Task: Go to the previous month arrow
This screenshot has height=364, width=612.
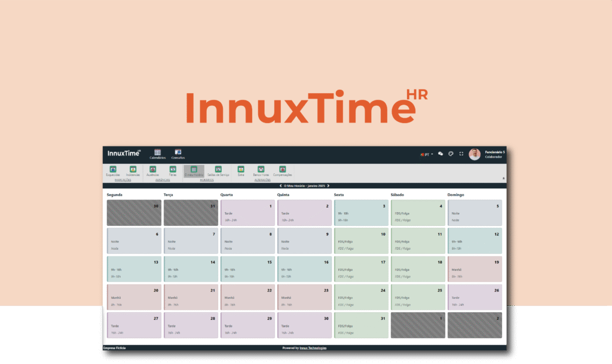Action: pyautogui.click(x=281, y=186)
